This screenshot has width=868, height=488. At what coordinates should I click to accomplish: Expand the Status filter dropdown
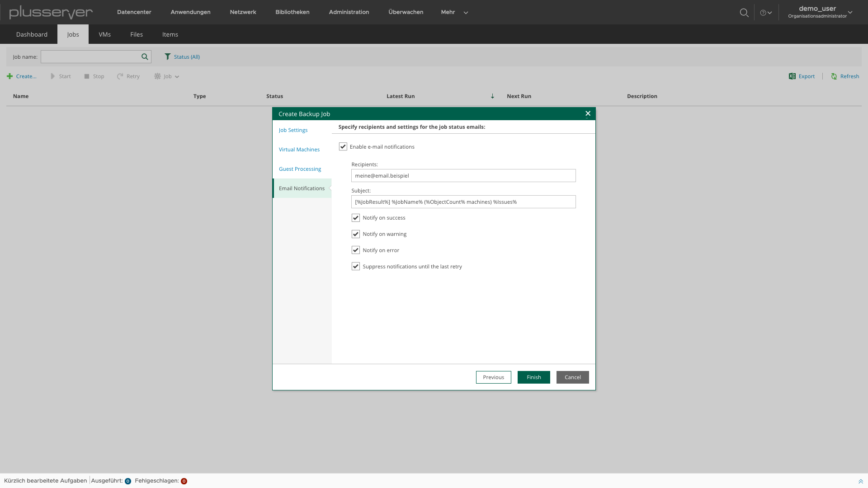coord(183,56)
